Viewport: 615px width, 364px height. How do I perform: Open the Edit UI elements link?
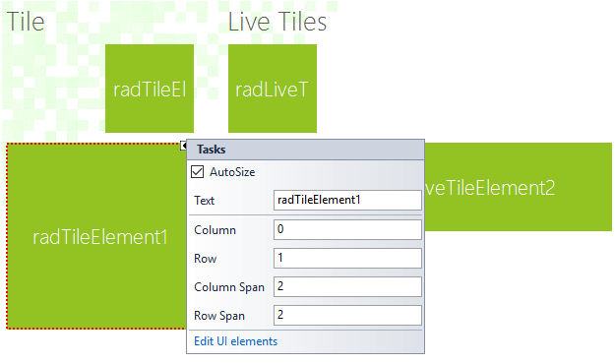click(x=236, y=341)
